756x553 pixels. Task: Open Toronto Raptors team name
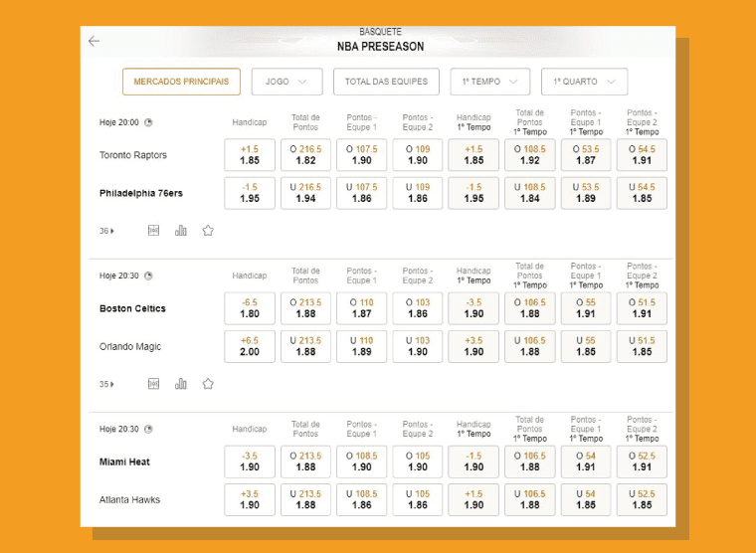point(133,155)
